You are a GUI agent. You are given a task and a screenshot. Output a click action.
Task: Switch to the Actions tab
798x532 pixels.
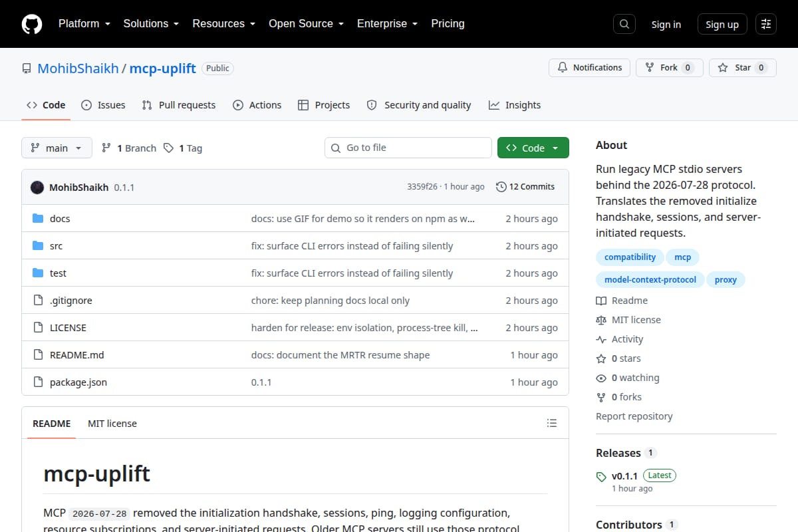[x=257, y=105]
